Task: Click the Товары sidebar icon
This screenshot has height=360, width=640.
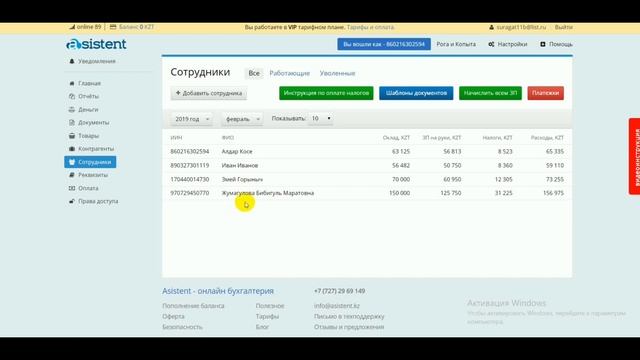Action: coord(72,136)
